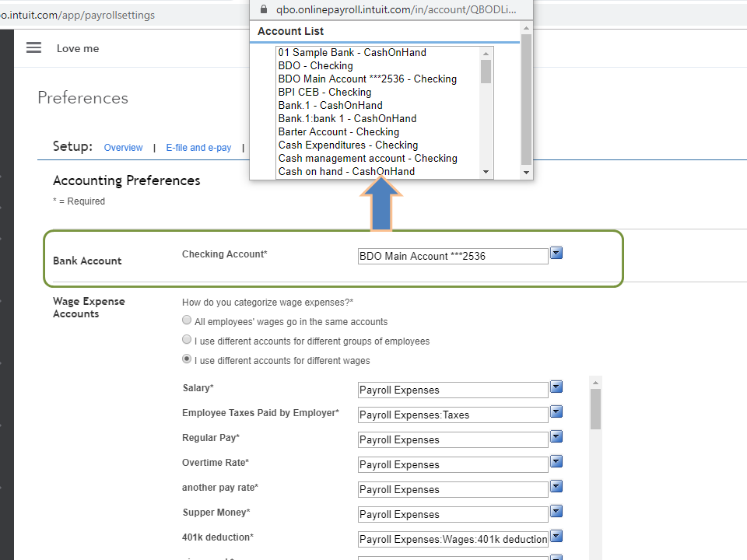
Task: Click the Checking Account input field
Action: [x=453, y=256]
